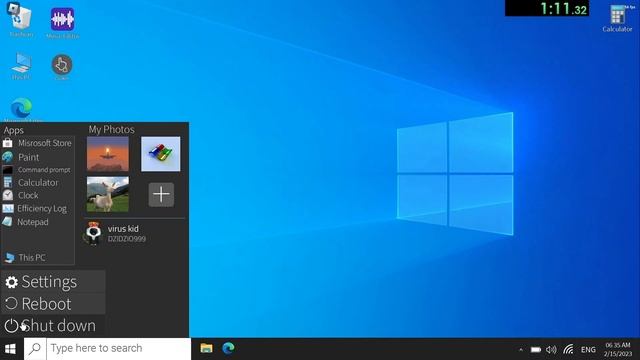Click Reboot in the start menu
Viewport: 640px width, 360px height.
coord(53,304)
